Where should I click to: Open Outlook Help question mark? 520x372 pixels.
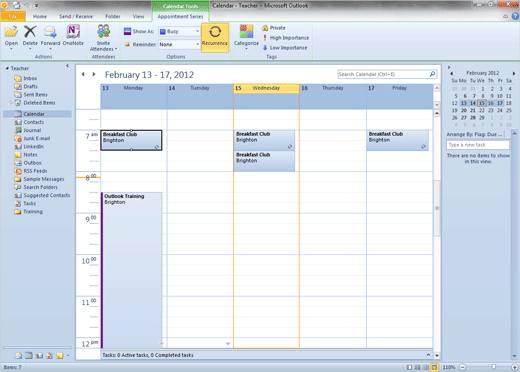(x=515, y=16)
